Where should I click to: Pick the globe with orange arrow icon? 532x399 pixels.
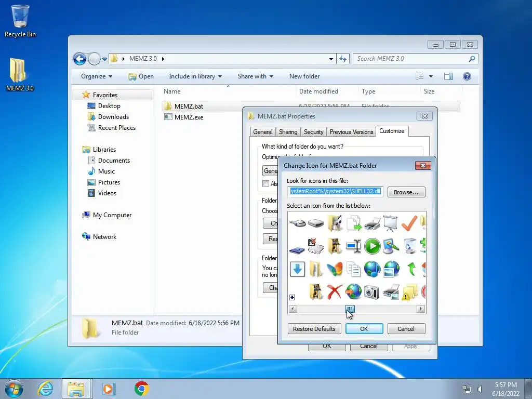click(x=353, y=292)
